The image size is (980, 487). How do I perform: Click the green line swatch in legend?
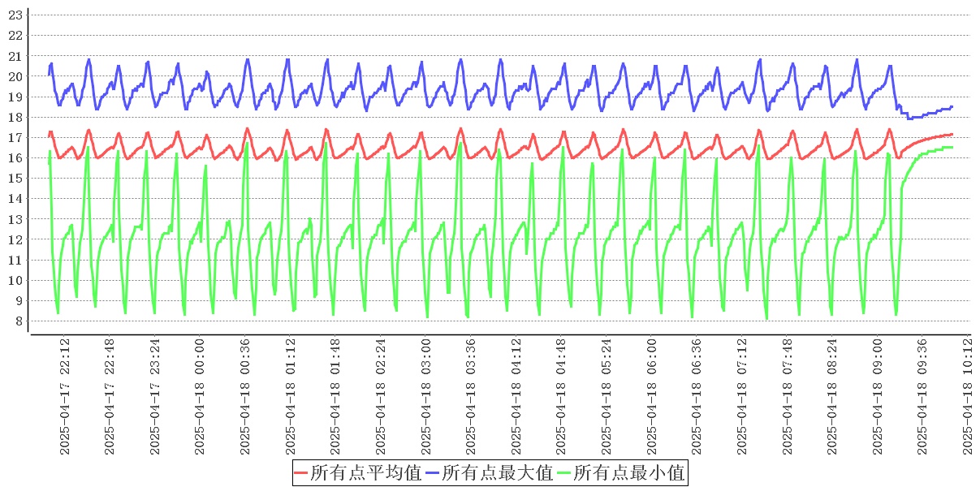(564, 473)
